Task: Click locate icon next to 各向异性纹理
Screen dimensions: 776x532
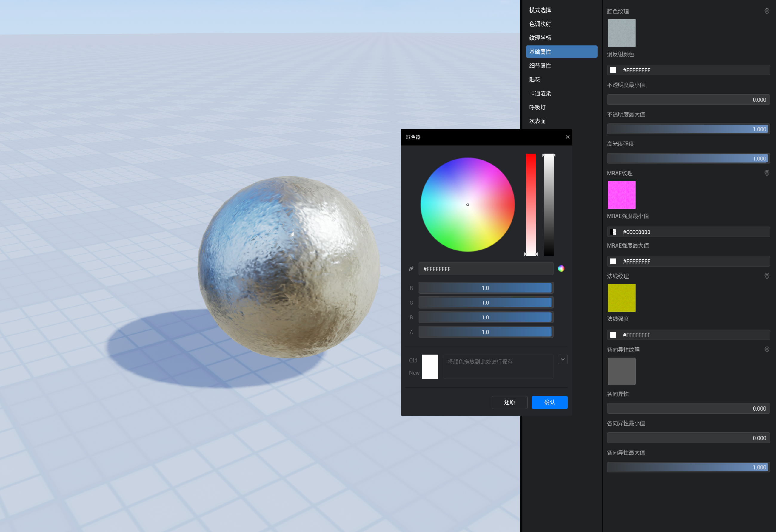Action: click(x=767, y=349)
